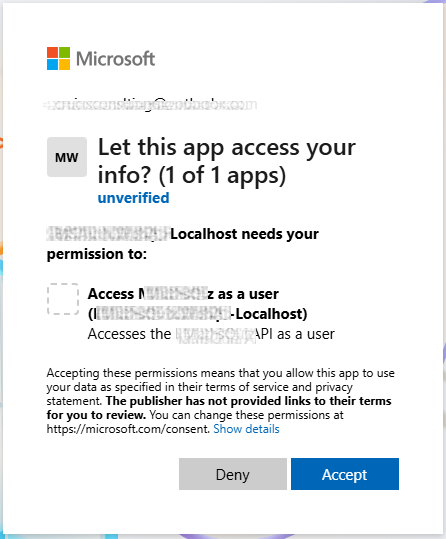
Task: Click the "(1 of 1 apps)" heading text
Action: (x=222, y=175)
